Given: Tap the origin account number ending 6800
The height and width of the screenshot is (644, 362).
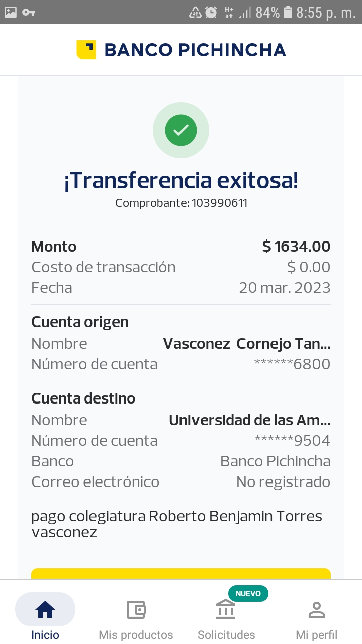Looking at the screenshot, I should coord(292,364).
